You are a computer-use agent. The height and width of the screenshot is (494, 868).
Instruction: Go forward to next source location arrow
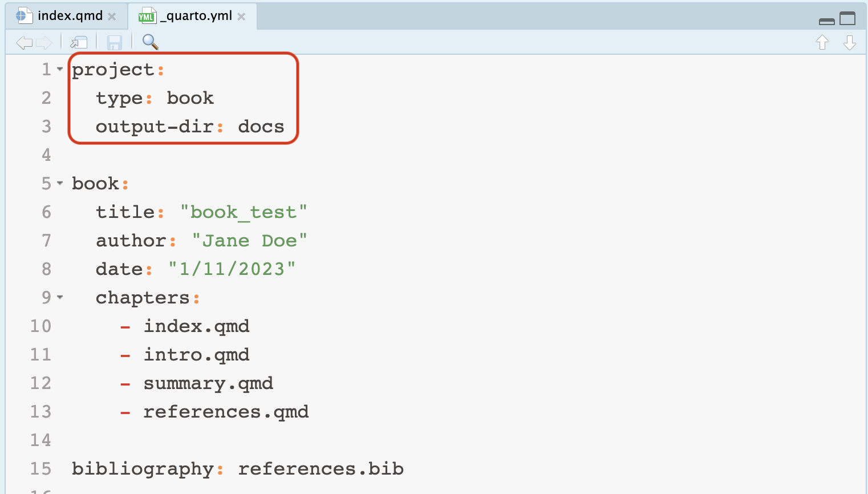point(44,42)
